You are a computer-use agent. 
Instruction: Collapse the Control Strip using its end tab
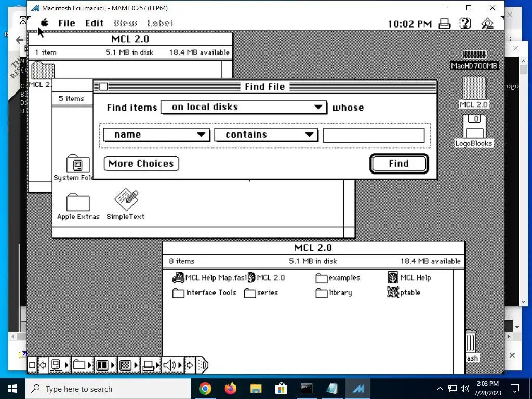click(x=202, y=365)
